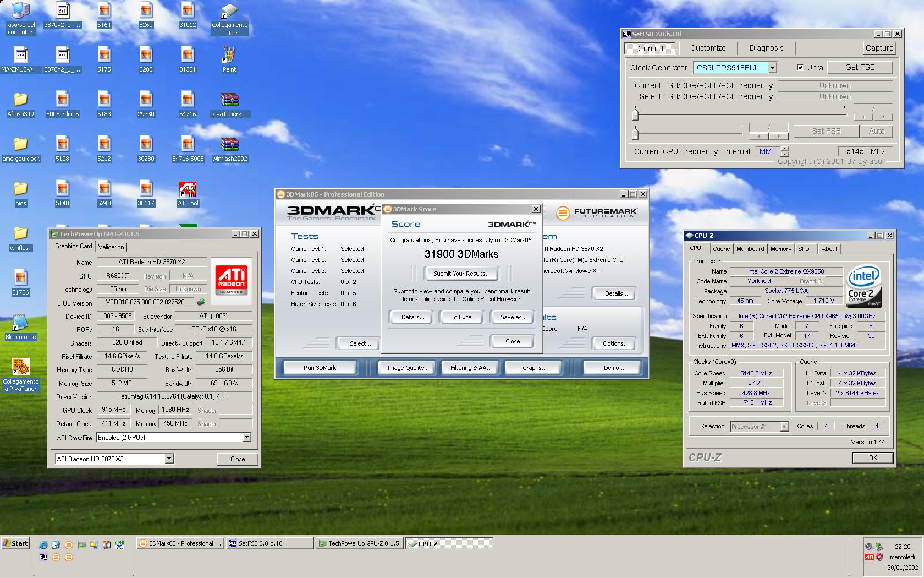The height and width of the screenshot is (578, 924).
Task: Switch to TechPowerUp GPU-Z taskbar button
Action: click(x=360, y=543)
